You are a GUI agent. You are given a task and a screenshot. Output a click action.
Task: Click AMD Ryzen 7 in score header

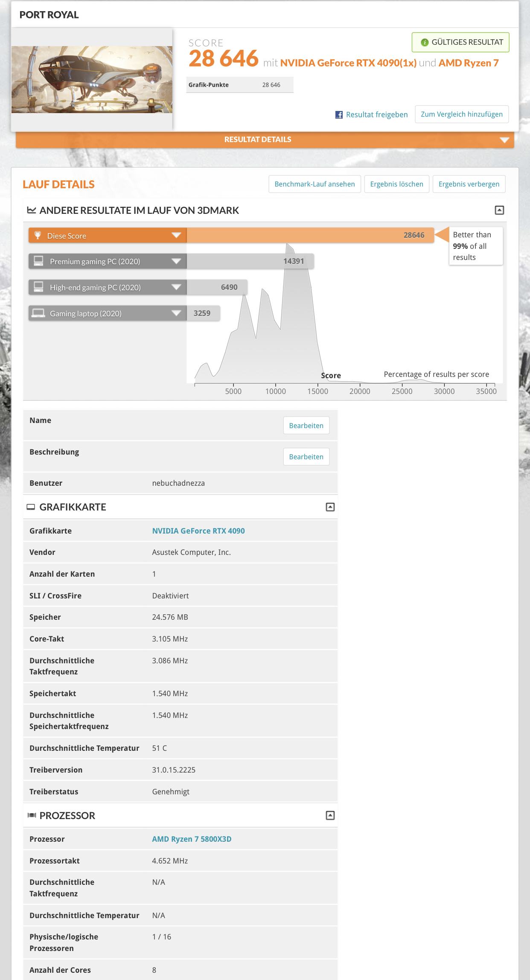pyautogui.click(x=469, y=63)
